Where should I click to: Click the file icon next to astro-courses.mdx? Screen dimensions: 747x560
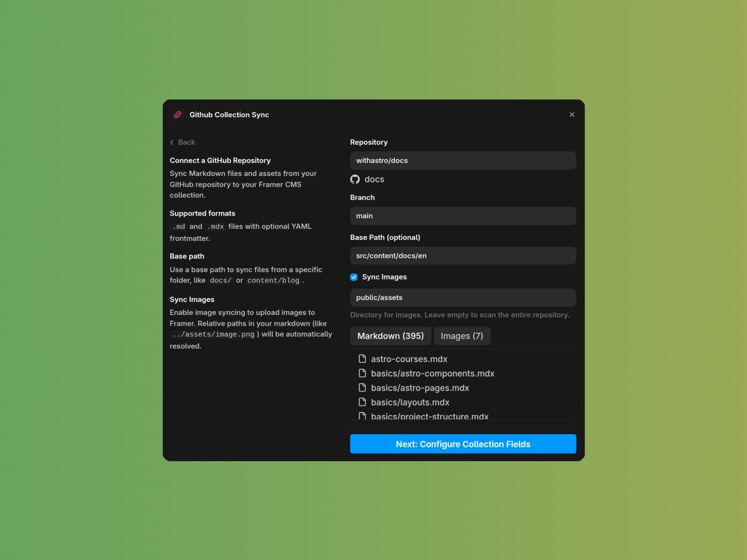pos(363,359)
